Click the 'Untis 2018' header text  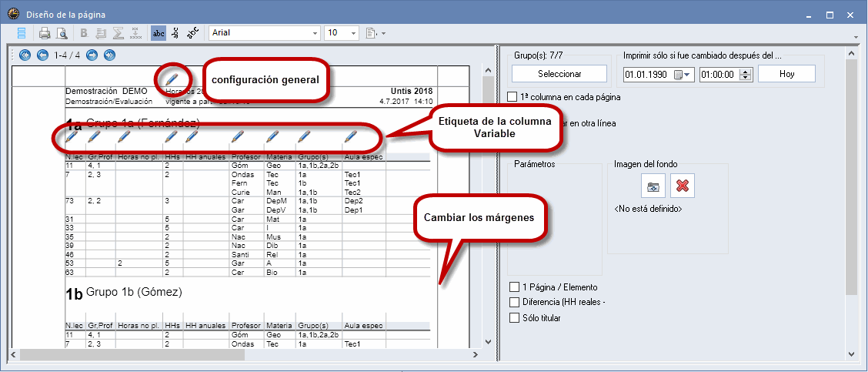point(412,91)
